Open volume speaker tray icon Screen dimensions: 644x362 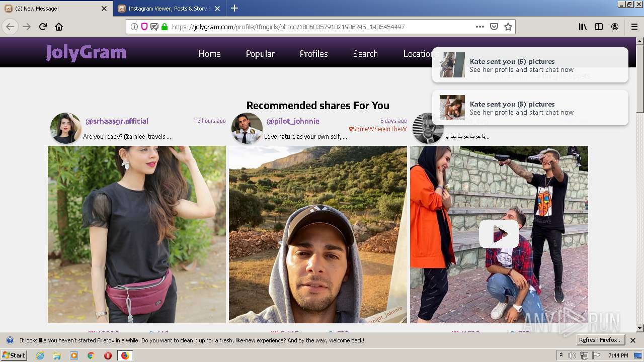pyautogui.click(x=572, y=355)
